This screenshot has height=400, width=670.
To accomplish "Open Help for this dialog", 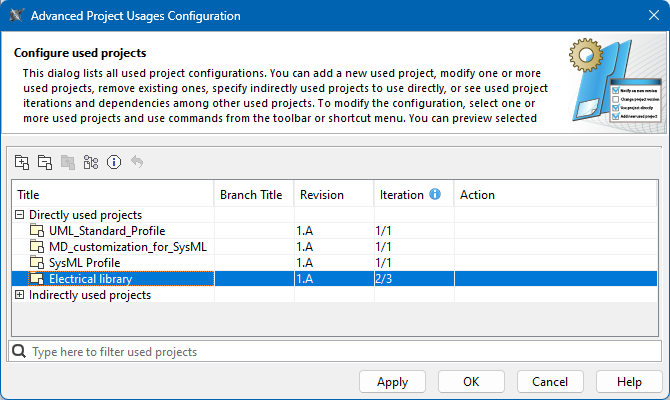I will (x=629, y=381).
